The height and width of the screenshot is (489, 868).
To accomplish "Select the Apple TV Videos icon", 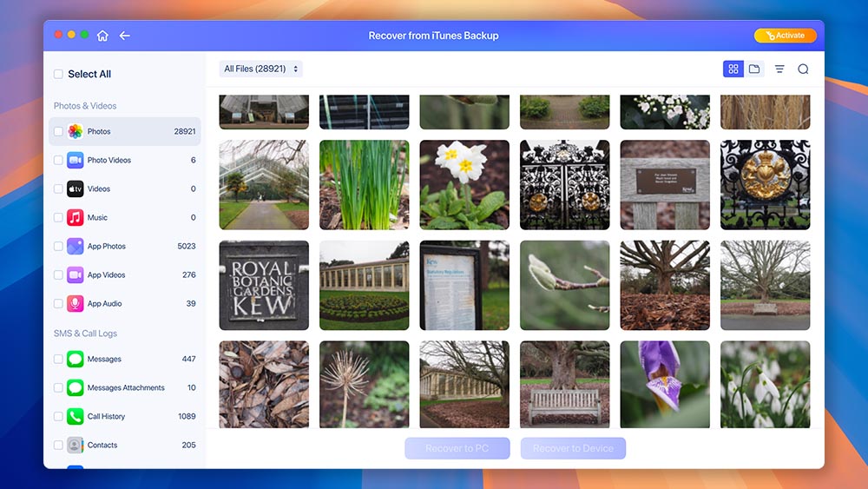I will (76, 188).
